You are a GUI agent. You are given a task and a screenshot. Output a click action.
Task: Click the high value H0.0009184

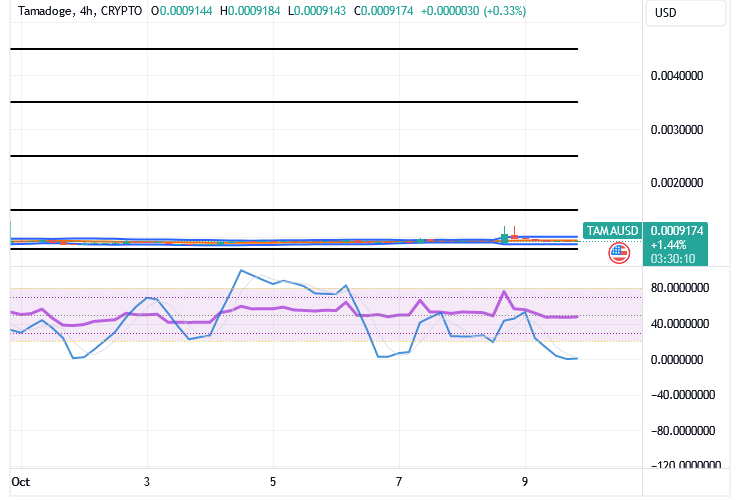250,11
